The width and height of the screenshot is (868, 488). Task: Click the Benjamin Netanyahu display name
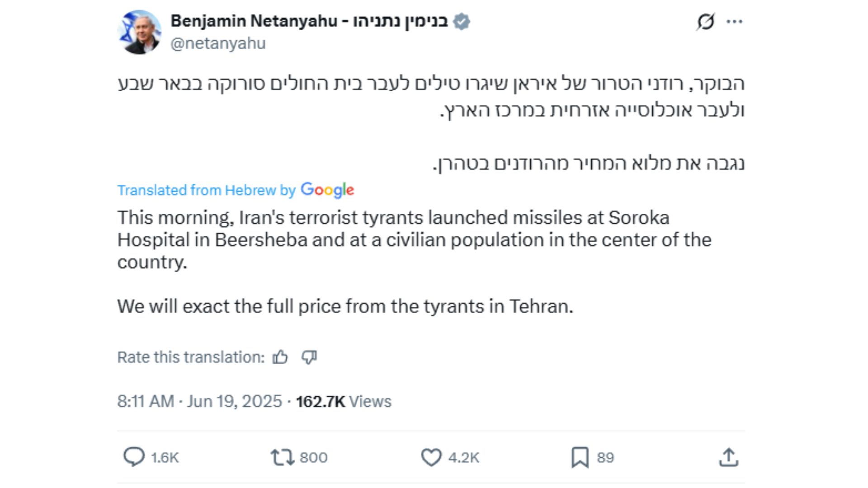tap(309, 21)
